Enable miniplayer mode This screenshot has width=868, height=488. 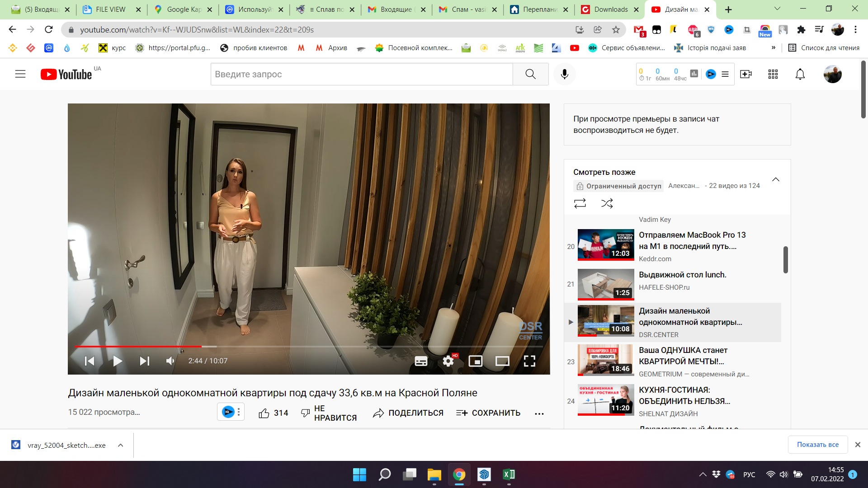coord(476,361)
